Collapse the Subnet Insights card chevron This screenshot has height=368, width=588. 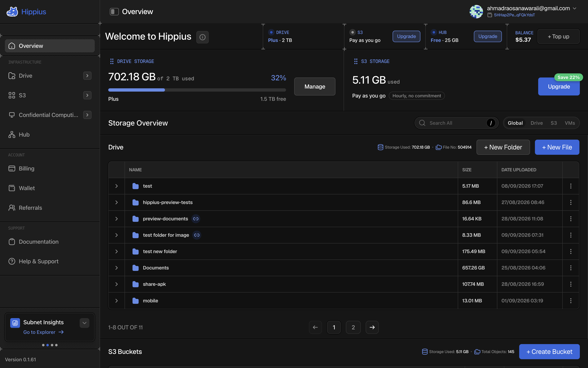coord(85,323)
